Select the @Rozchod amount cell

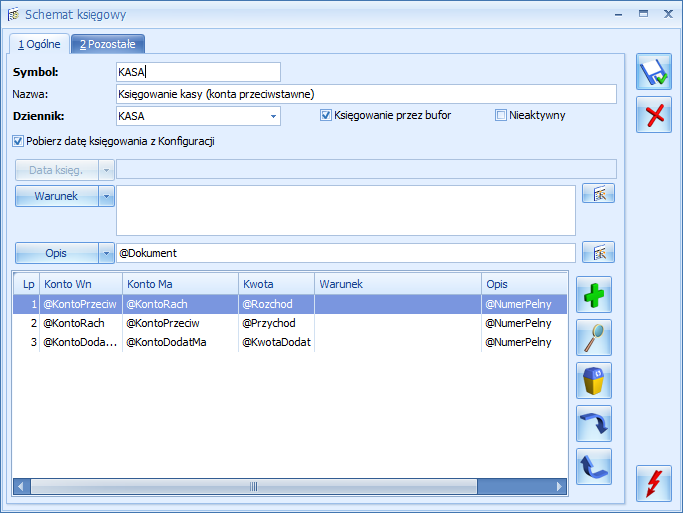coord(276,304)
